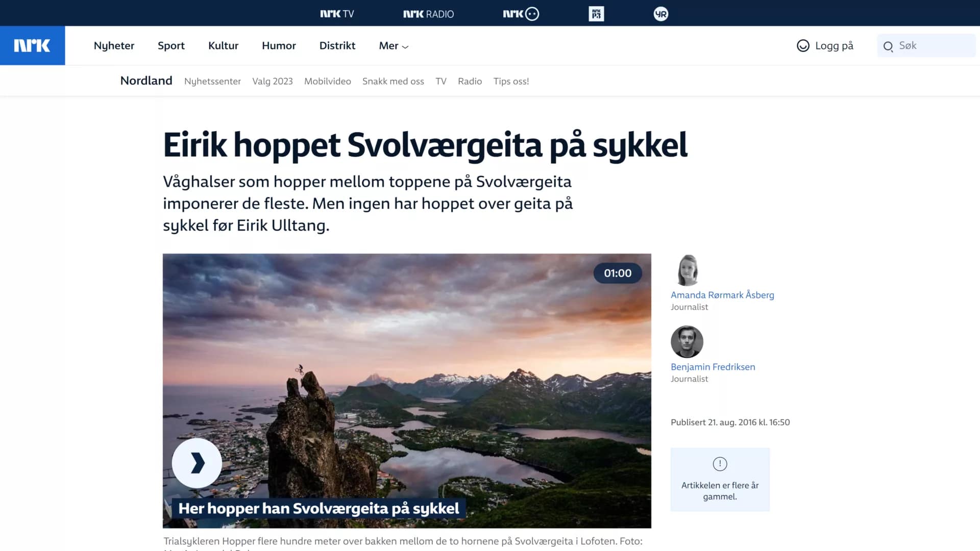
Task: Open NRK TV from top bar
Action: click(337, 14)
